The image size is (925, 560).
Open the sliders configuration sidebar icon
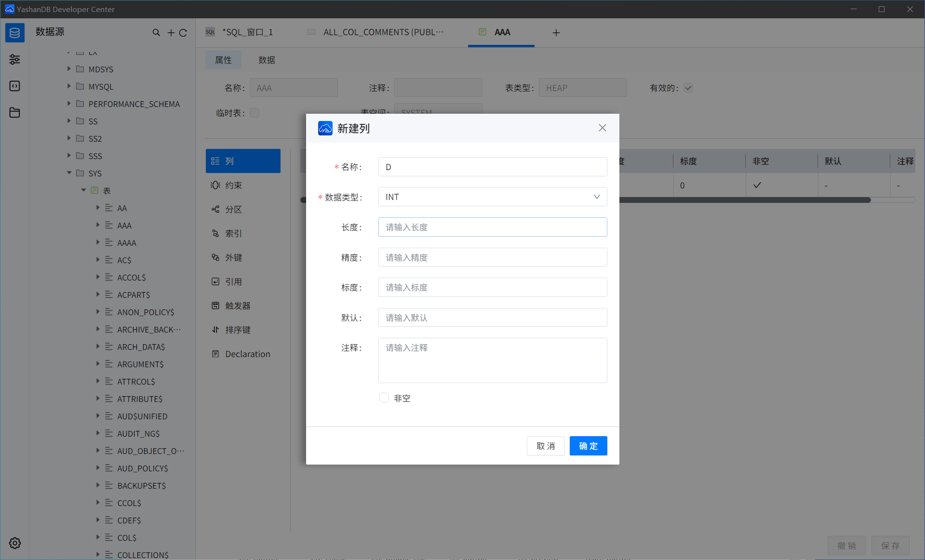pyautogui.click(x=14, y=59)
